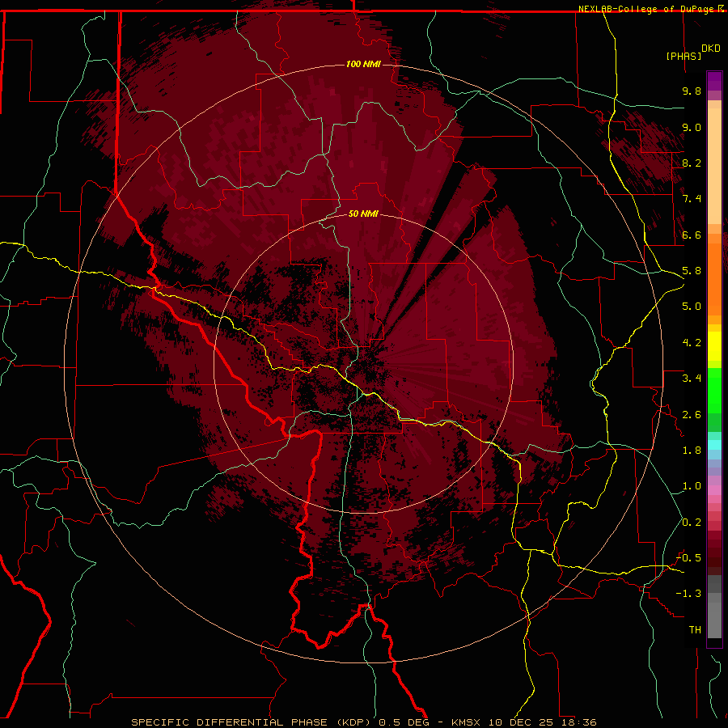Click the 4.2 value on the color scale
Image resolution: width=728 pixels, height=728 pixels.
pyautogui.click(x=692, y=343)
